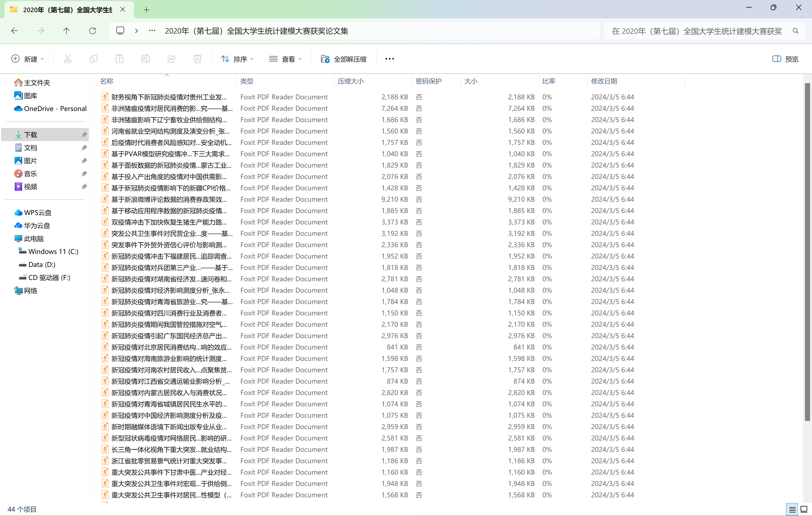This screenshot has width=812, height=516.
Task: Open the 新建 dropdown menu
Action: click(x=28, y=59)
